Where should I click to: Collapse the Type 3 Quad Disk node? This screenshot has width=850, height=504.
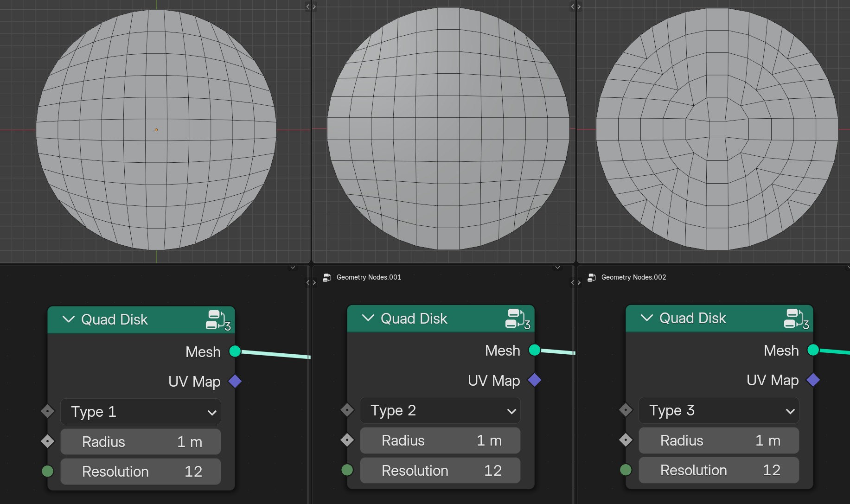(x=647, y=318)
